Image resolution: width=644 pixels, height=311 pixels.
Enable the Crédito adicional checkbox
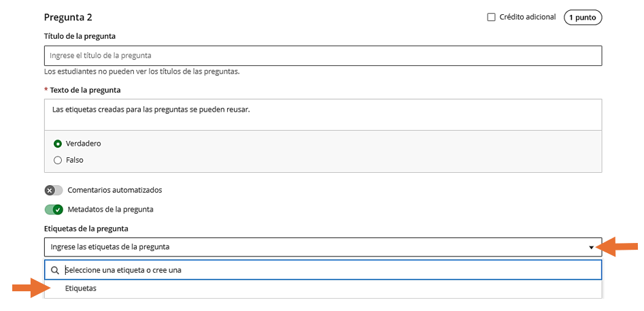pos(491,18)
